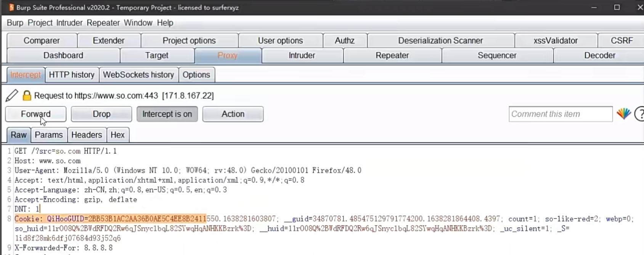Switch to the xssValidator tab

pos(556,40)
